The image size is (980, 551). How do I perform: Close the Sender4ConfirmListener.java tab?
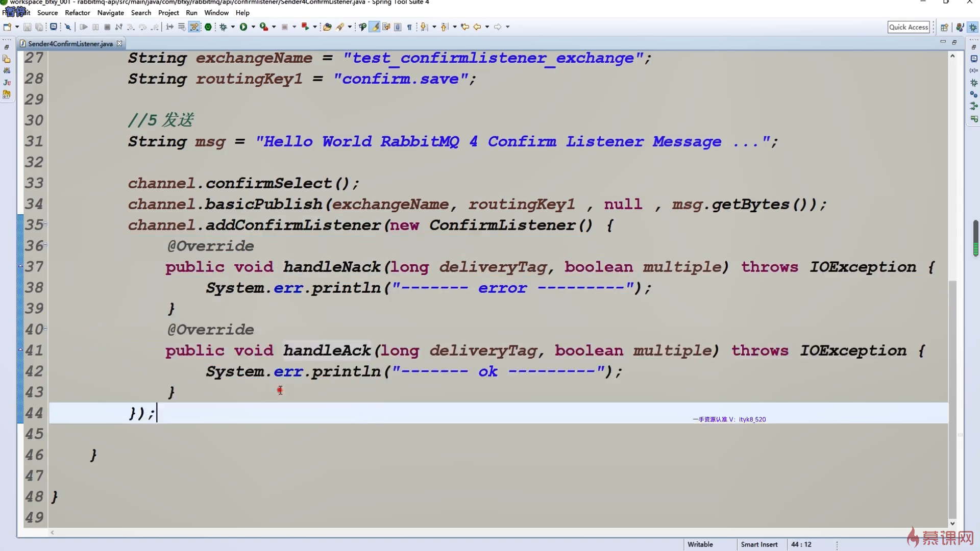(x=119, y=43)
